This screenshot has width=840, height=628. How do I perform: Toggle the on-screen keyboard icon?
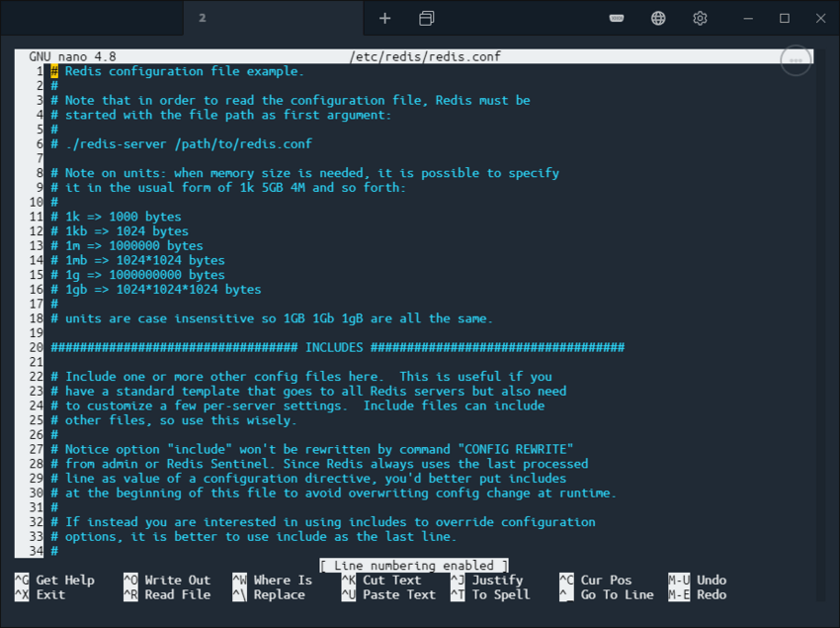pos(616,17)
